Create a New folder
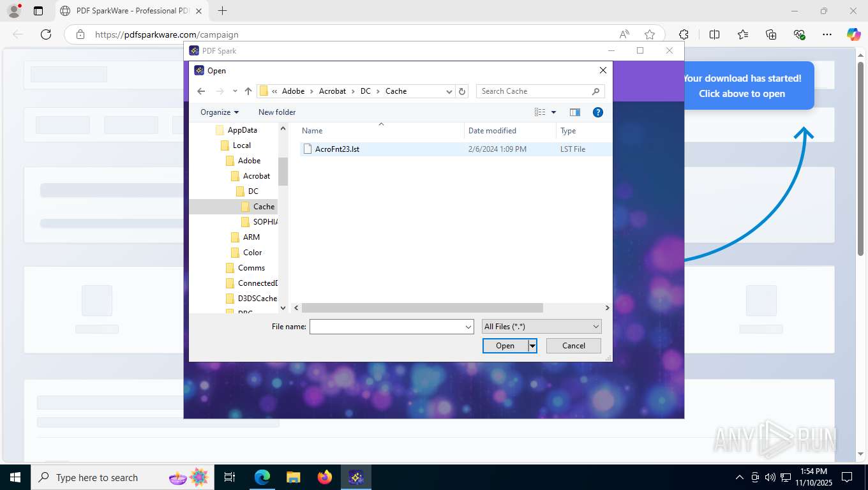 tap(277, 112)
